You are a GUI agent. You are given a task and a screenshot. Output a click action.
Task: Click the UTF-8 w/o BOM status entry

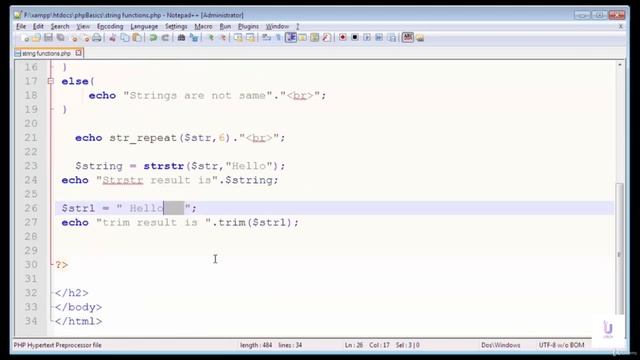point(561,345)
